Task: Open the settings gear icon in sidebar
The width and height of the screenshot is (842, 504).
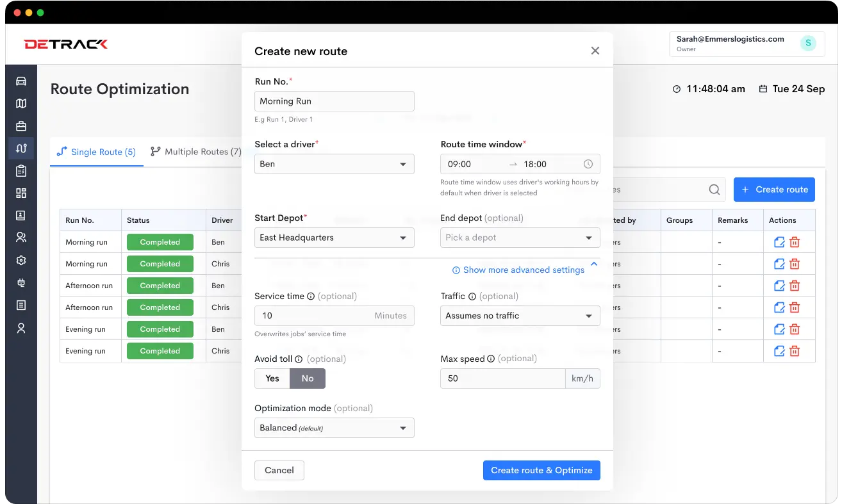Action: [21, 260]
